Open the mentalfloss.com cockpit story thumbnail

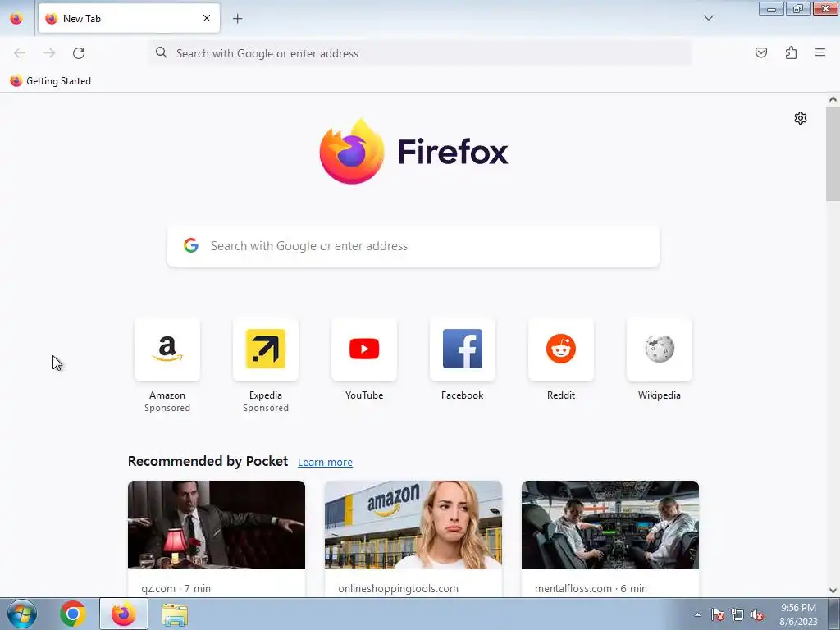click(610, 524)
